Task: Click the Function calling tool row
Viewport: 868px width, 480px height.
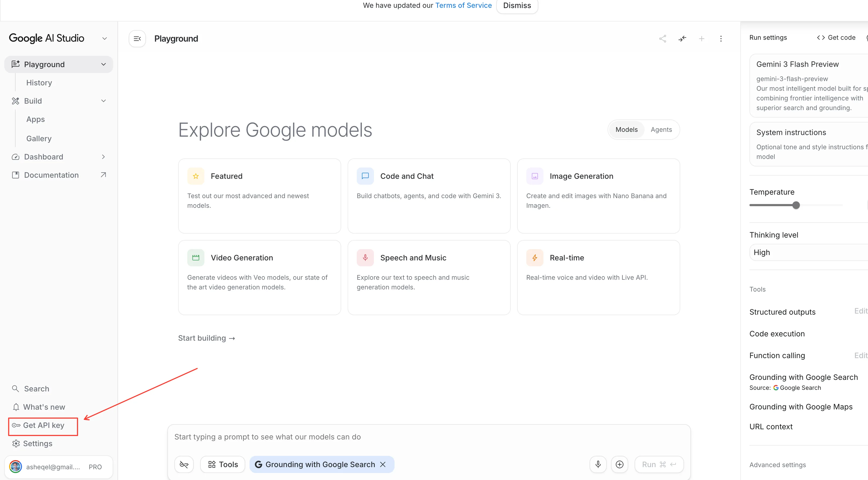Action: tap(809, 355)
